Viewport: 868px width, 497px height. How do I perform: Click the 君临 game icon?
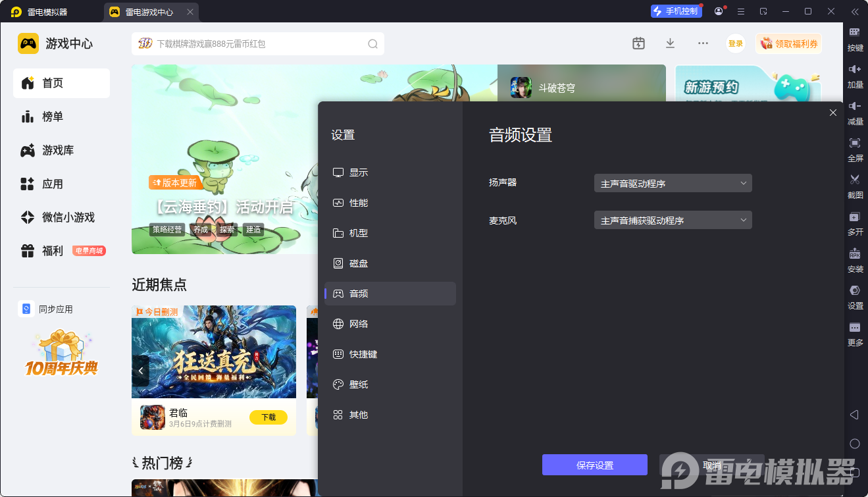[153, 417]
